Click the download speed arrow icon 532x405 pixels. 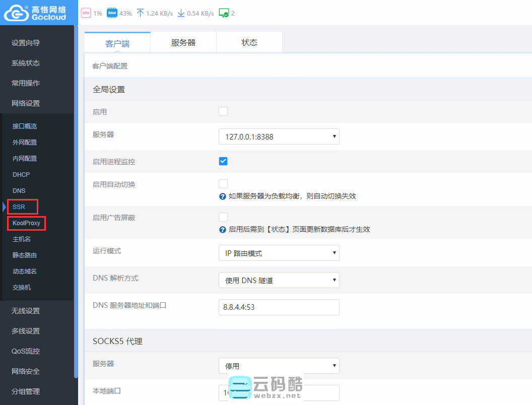[181, 13]
